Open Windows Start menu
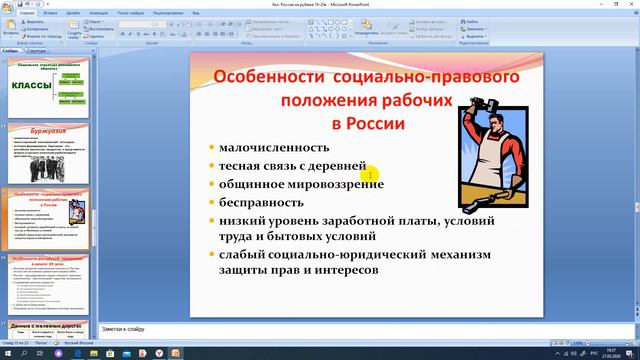 point(8,353)
